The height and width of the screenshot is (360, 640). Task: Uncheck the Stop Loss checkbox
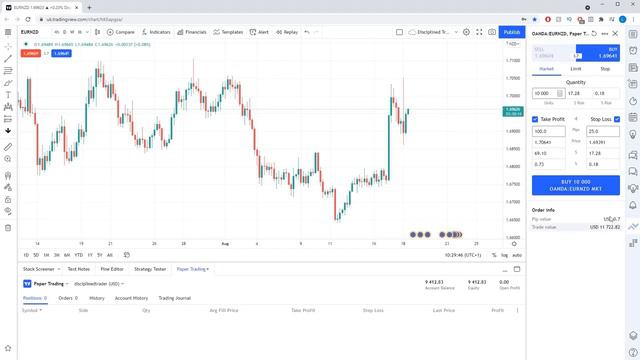pyautogui.click(x=617, y=119)
